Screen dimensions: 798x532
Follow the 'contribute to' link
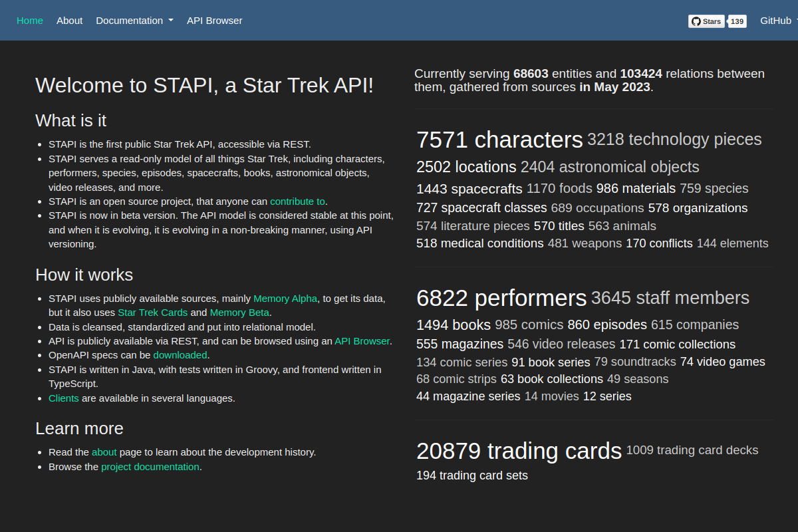click(x=297, y=201)
